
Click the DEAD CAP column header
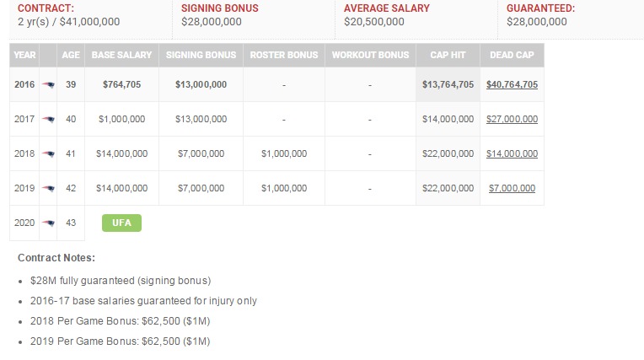512,56
